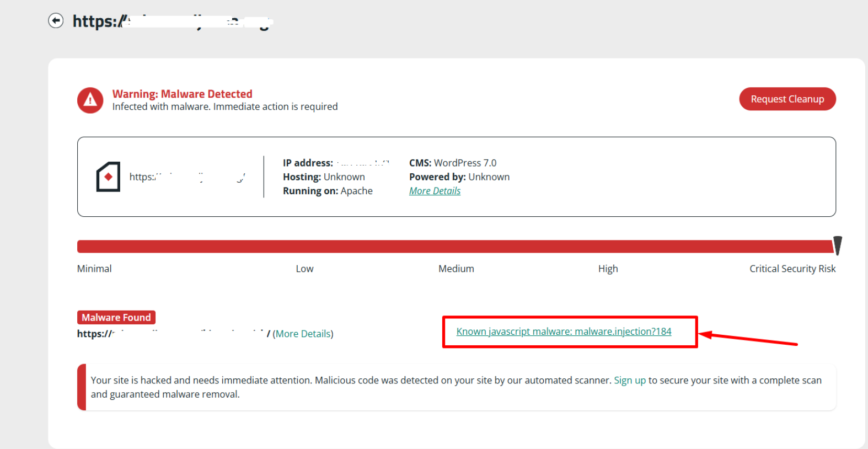
Task: Click the Request Cleanup button
Action: tap(787, 99)
